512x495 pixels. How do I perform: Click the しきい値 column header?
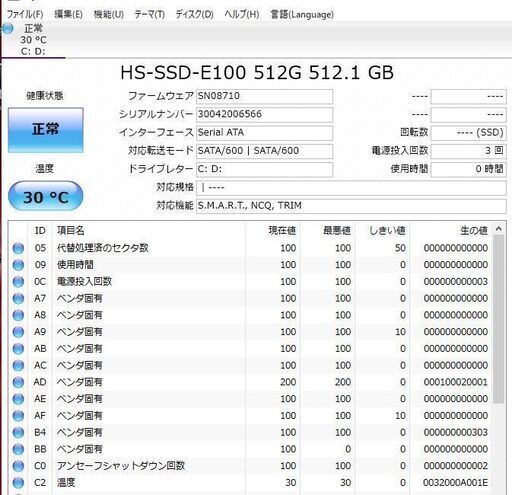pos(382,231)
